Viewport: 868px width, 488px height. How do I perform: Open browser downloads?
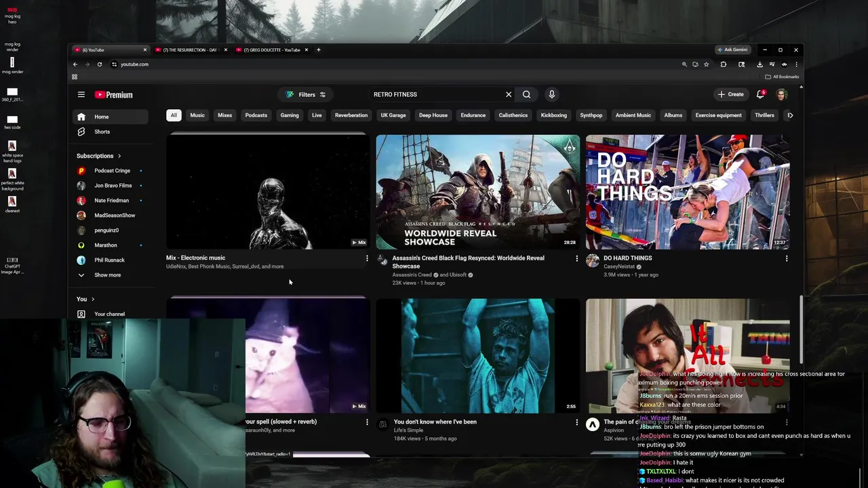(x=759, y=64)
